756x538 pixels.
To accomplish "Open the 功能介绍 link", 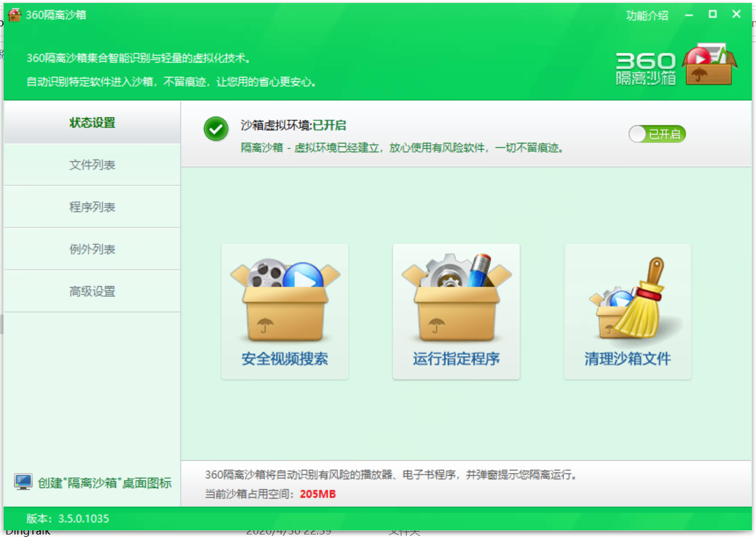I will pos(647,16).
